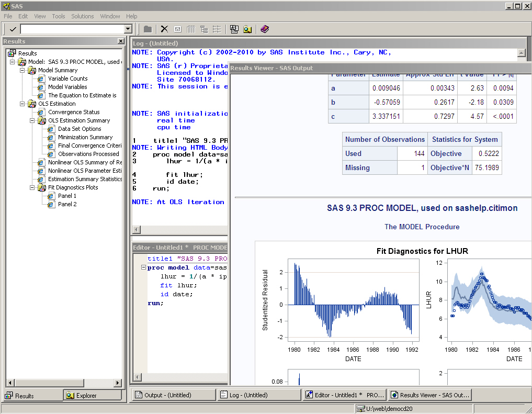Click the tree view toolbar icon

point(204,29)
